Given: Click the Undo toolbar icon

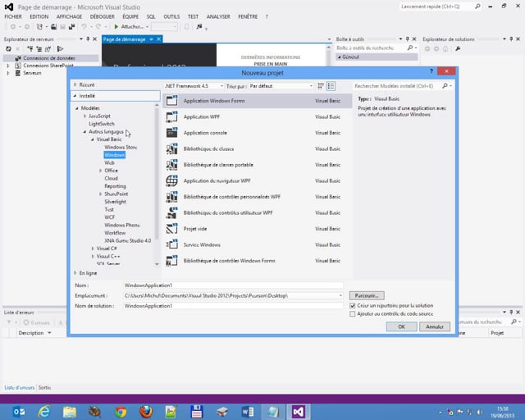Looking at the screenshot, I should click(x=84, y=26).
